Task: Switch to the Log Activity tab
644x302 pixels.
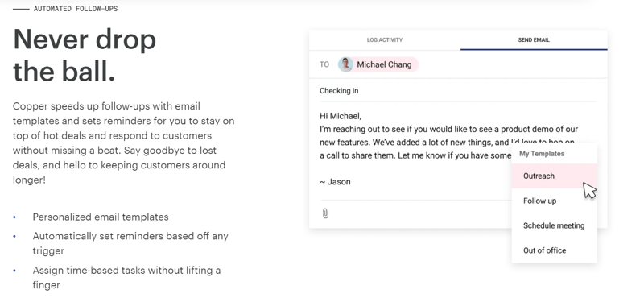Action: point(385,39)
